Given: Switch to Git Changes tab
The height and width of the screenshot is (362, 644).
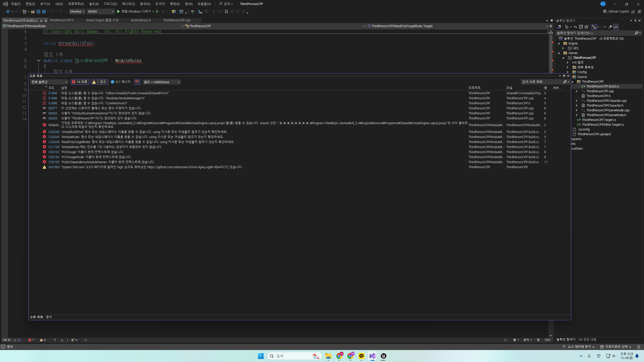Looking at the screenshot, I should [587, 340].
